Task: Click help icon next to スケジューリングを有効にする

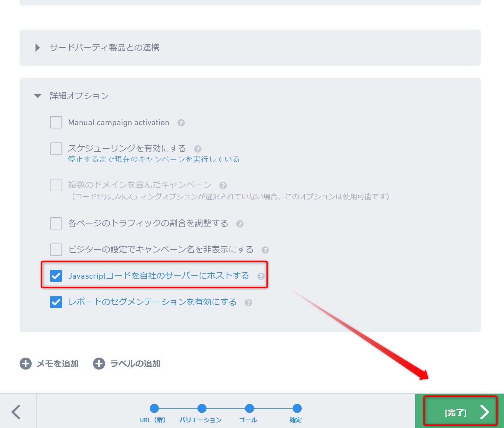Action: 197,149
